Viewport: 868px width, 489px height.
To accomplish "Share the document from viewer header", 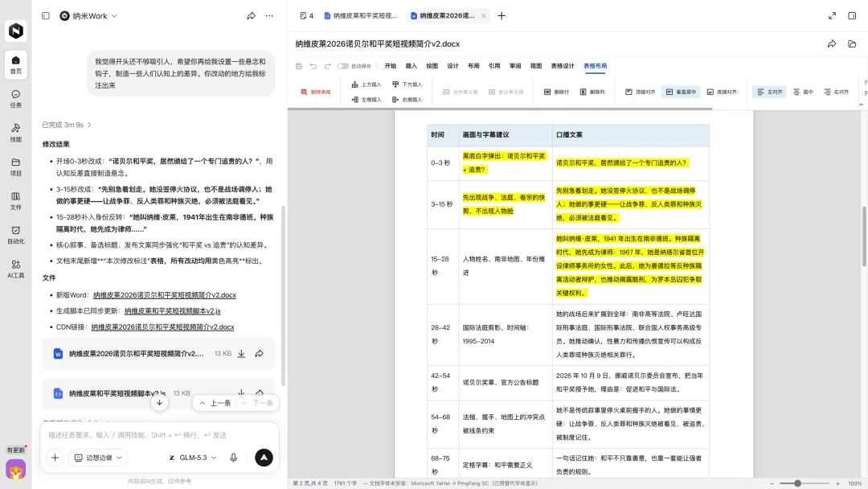I will tap(832, 43).
